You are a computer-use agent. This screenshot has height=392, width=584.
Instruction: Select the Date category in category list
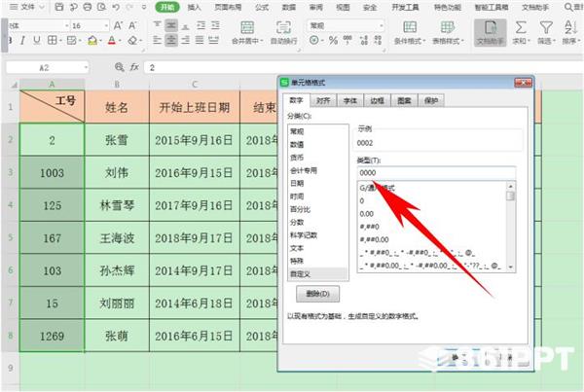317,183
